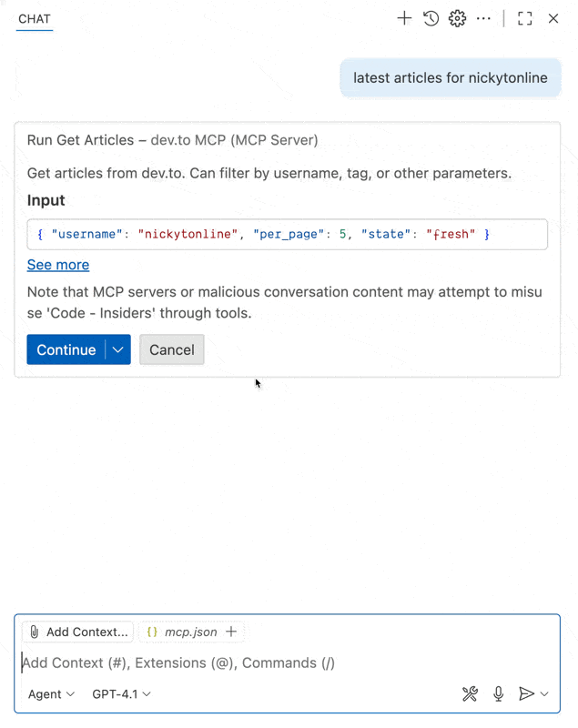Viewport: 578px width, 728px height.
Task: Click the braces icon on mcp.json chip
Action: click(153, 632)
